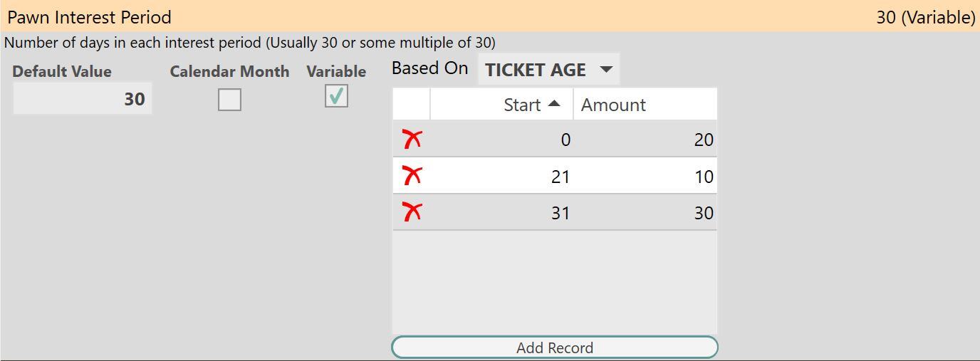
Task: Uncheck the Variable checkbox
Action: 336,95
